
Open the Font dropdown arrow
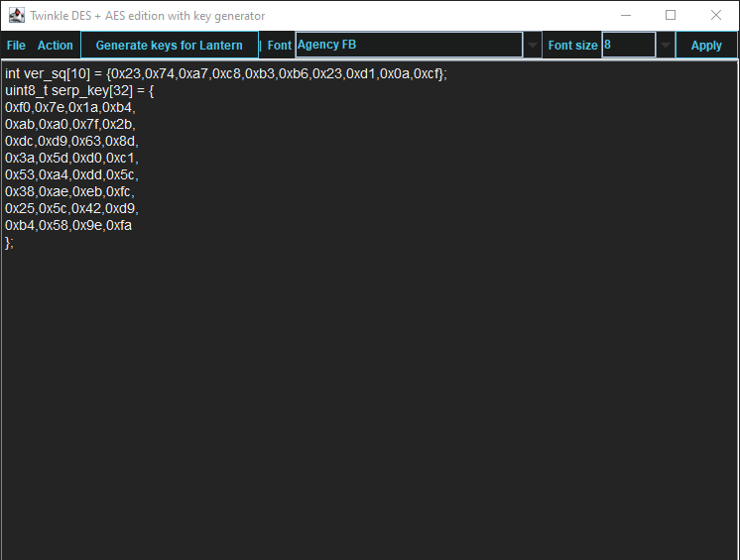tap(533, 46)
